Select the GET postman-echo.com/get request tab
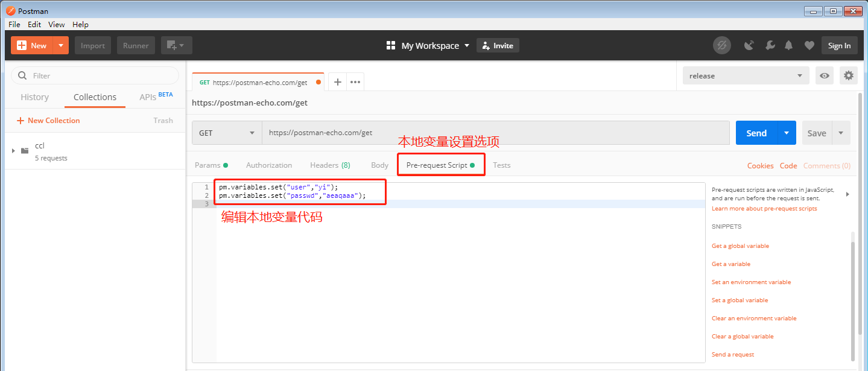This screenshot has height=371, width=868. coord(258,82)
